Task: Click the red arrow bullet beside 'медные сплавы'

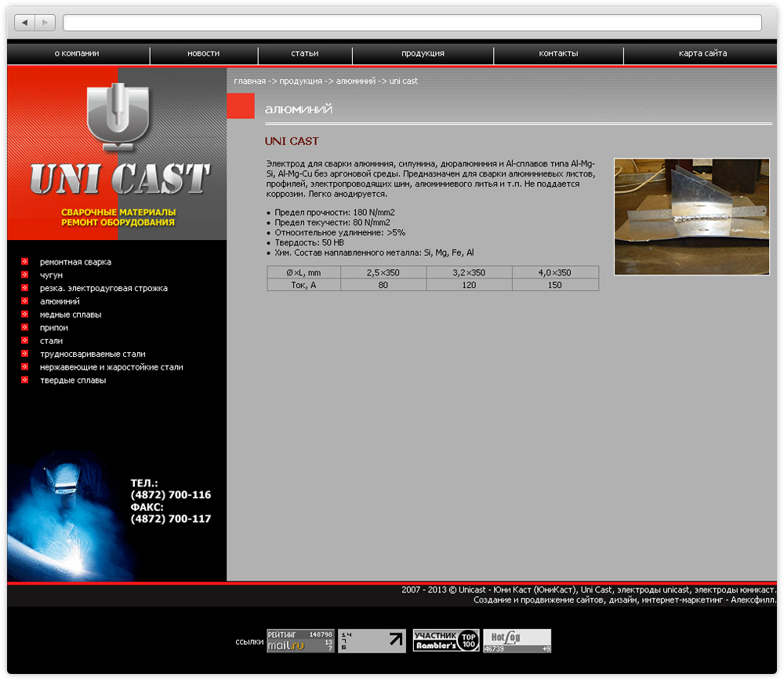Action: click(24, 315)
